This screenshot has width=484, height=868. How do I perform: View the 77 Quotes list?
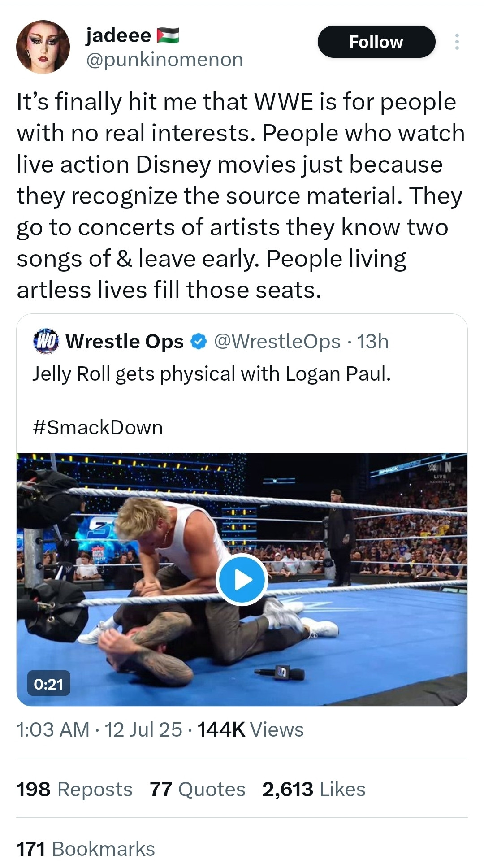click(198, 789)
